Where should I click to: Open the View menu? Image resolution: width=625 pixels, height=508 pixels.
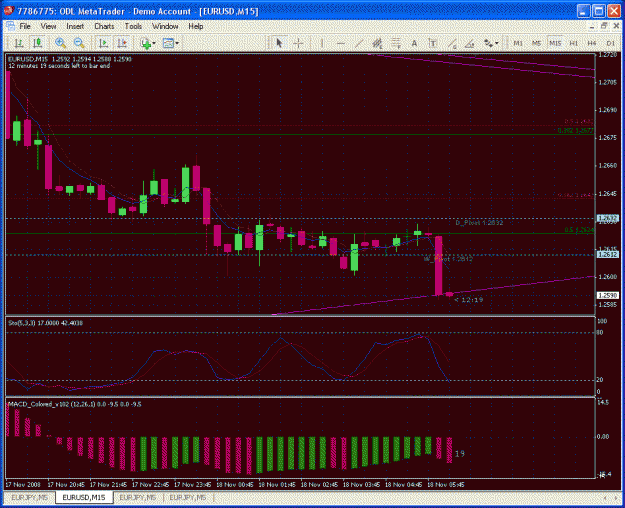coord(48,26)
